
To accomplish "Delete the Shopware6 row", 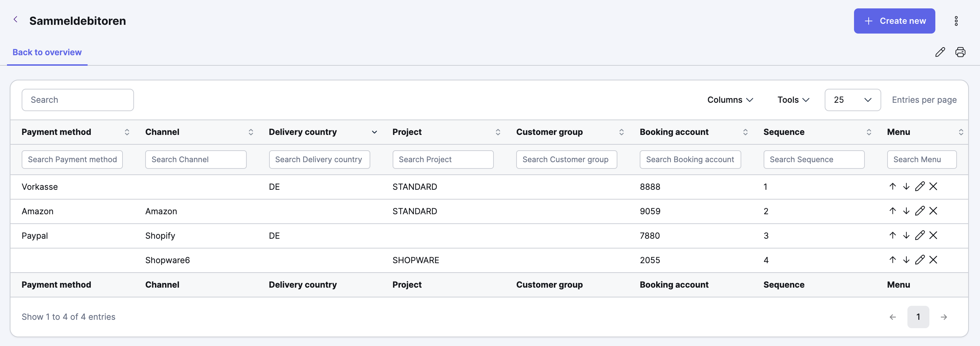I will 933,259.
